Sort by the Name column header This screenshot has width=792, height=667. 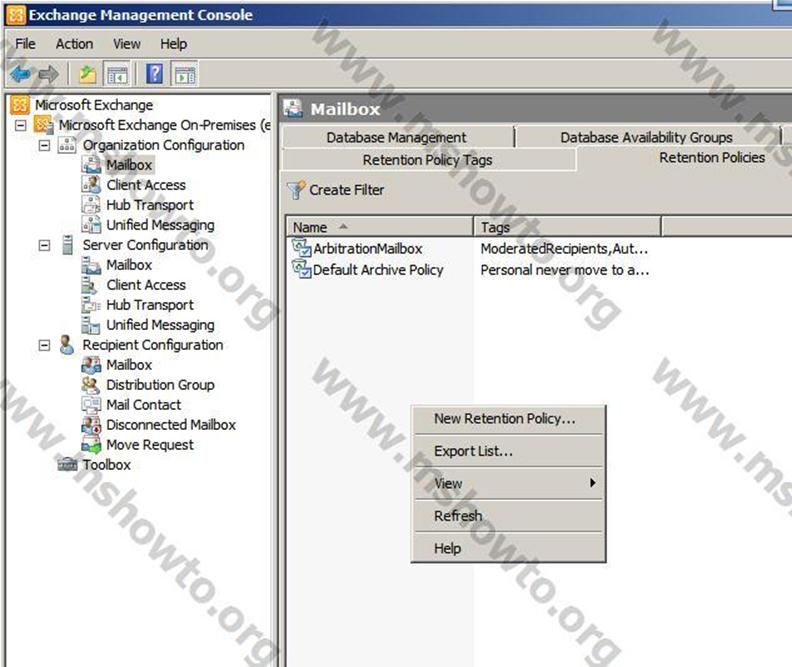click(380, 227)
